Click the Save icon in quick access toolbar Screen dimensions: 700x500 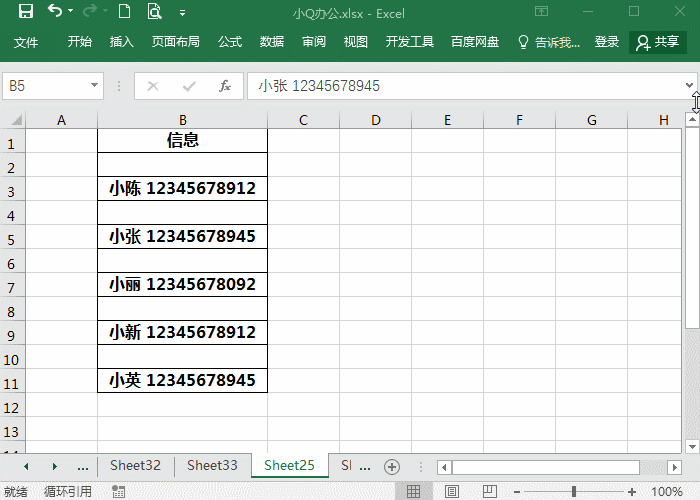(x=25, y=11)
